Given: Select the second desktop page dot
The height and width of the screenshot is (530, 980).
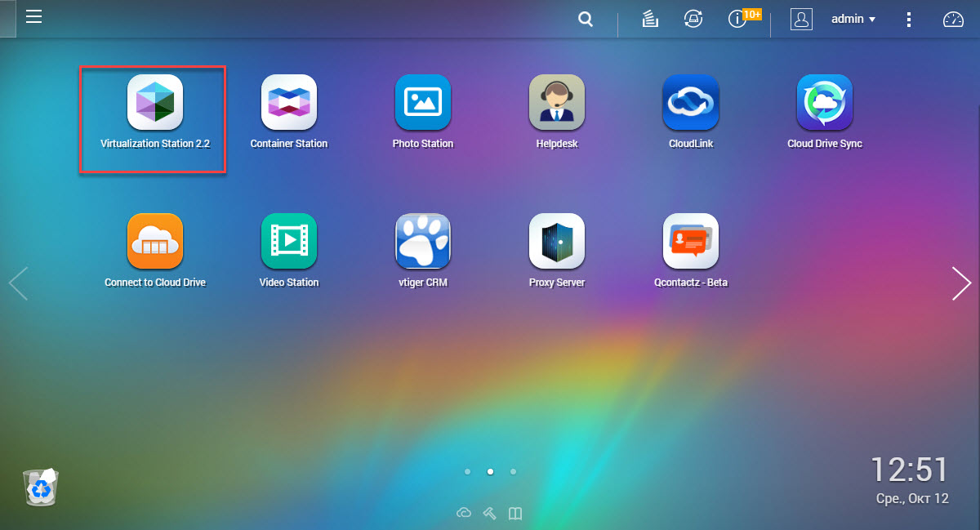Looking at the screenshot, I should (490, 471).
